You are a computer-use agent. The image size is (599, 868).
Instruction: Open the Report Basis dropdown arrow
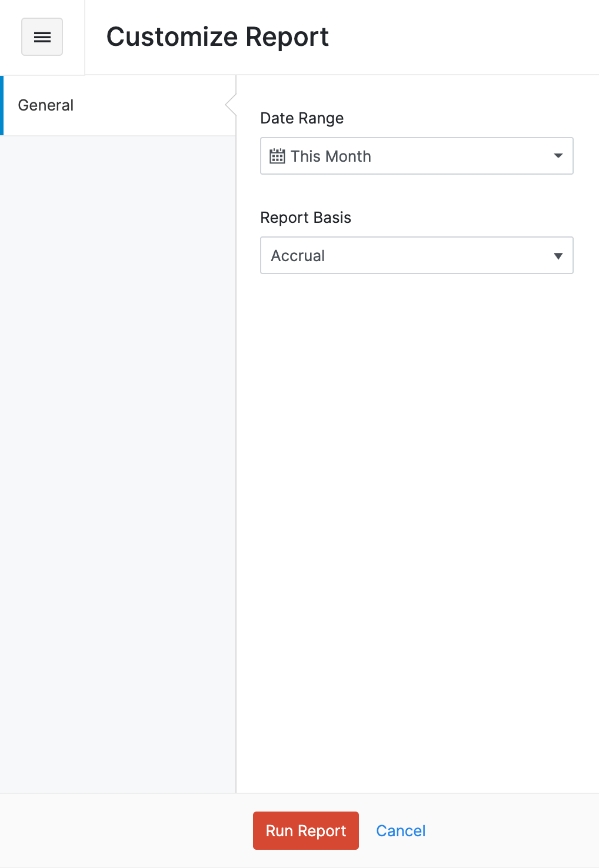[558, 256]
